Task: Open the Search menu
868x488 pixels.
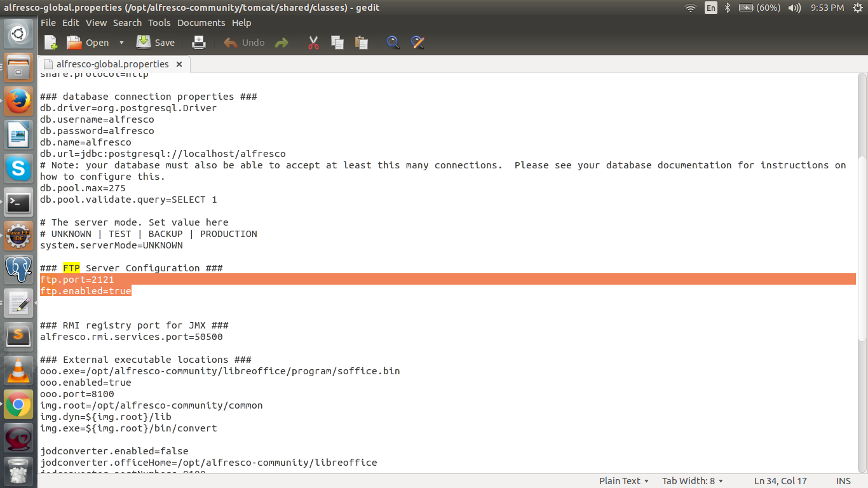Action: 127,22
